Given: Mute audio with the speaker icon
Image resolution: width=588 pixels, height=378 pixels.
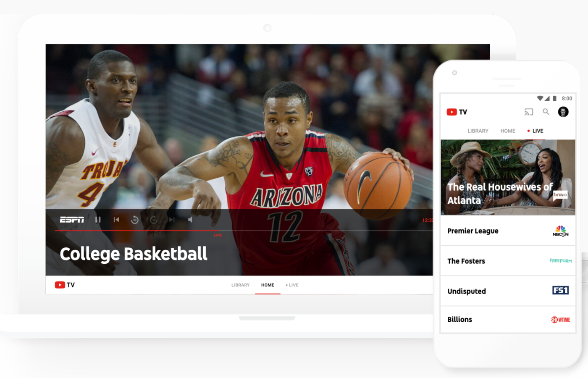Looking at the screenshot, I should pyautogui.click(x=190, y=220).
